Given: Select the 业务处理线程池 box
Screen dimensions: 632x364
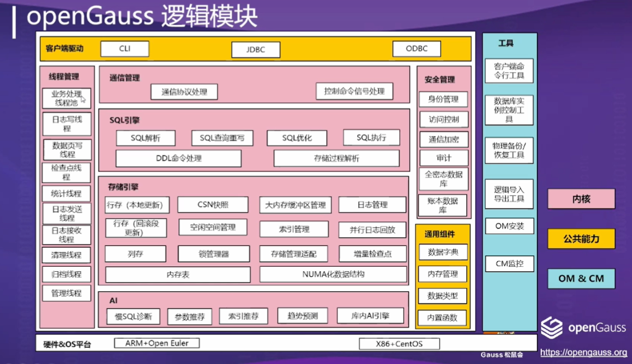Looking at the screenshot, I should pyautogui.click(x=67, y=98).
